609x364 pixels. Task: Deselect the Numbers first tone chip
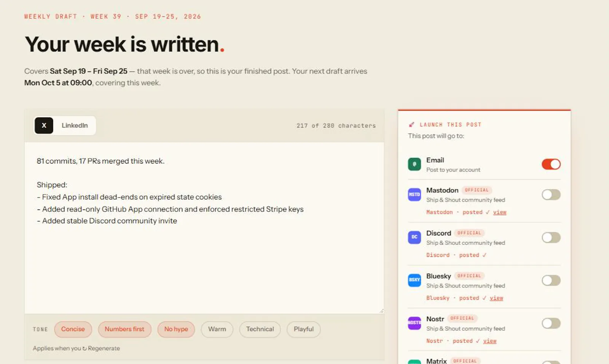pos(124,329)
